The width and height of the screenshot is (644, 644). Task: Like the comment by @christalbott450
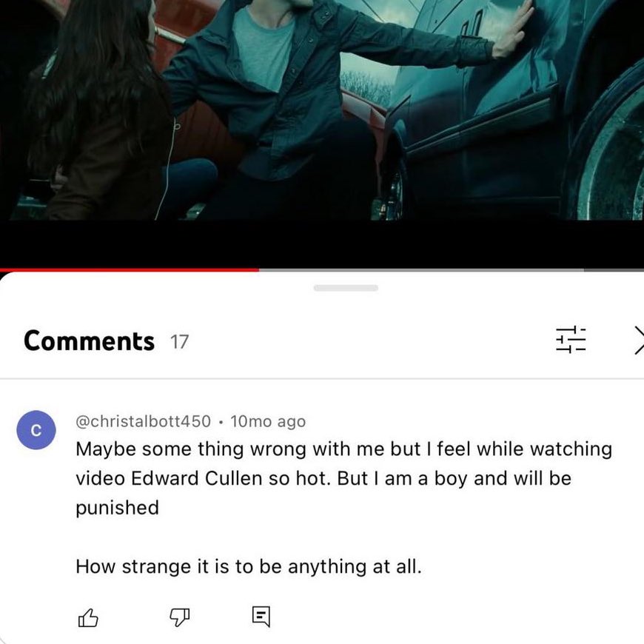[x=88, y=617]
